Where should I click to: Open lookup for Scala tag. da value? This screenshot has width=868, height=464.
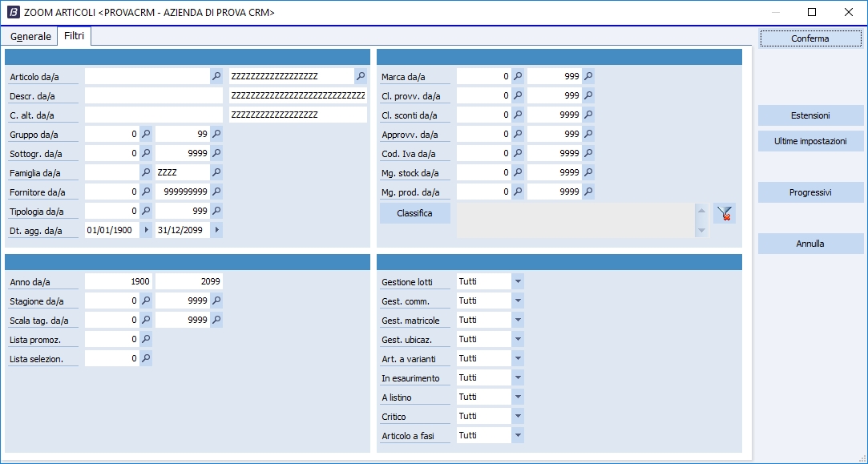point(146,320)
